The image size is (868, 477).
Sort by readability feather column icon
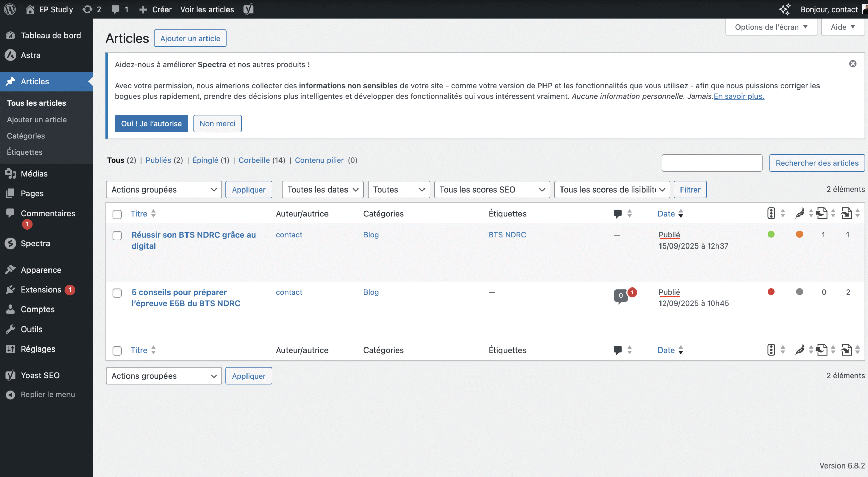point(800,214)
